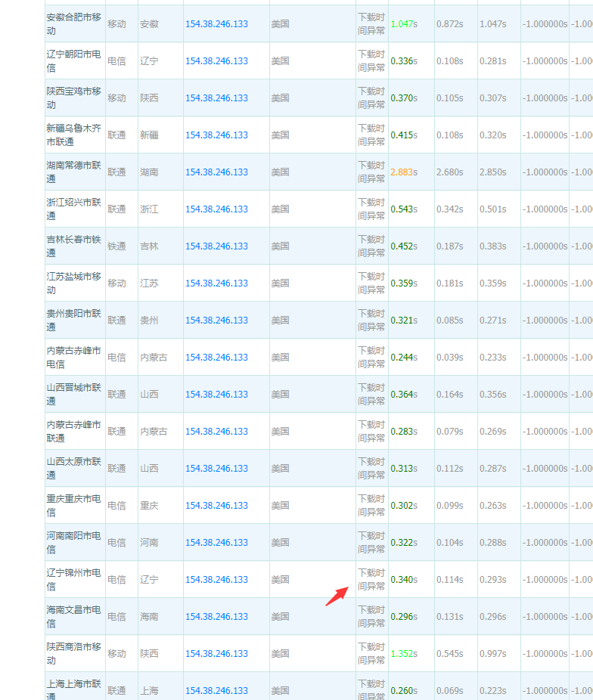
Task: Open the IP link in 吉林长春市铁通 row
Action: 216,246
